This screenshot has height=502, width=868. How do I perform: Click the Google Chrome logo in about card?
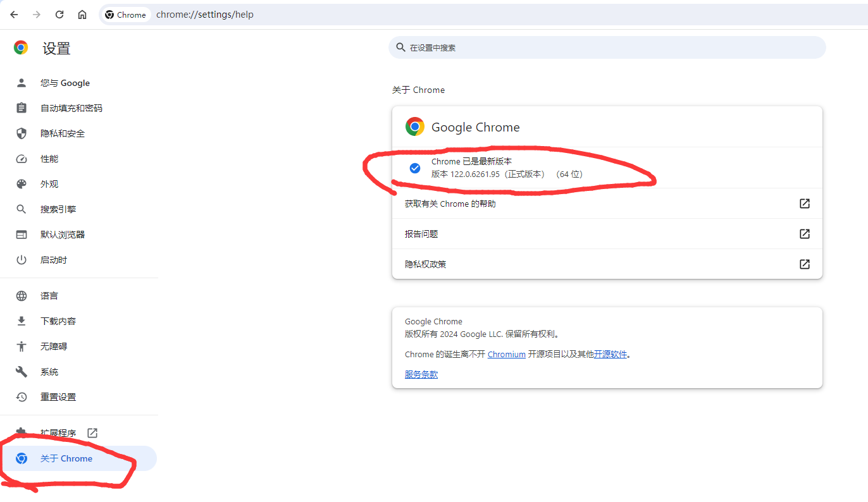[x=415, y=127]
